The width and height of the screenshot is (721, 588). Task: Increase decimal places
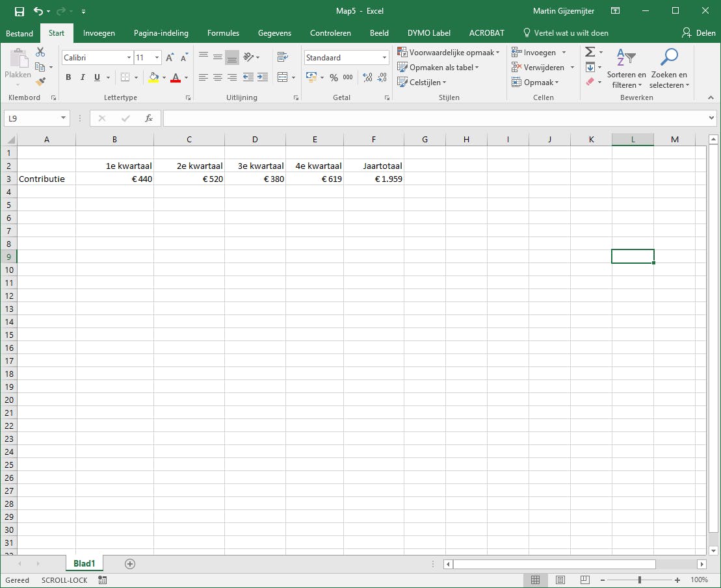click(367, 77)
